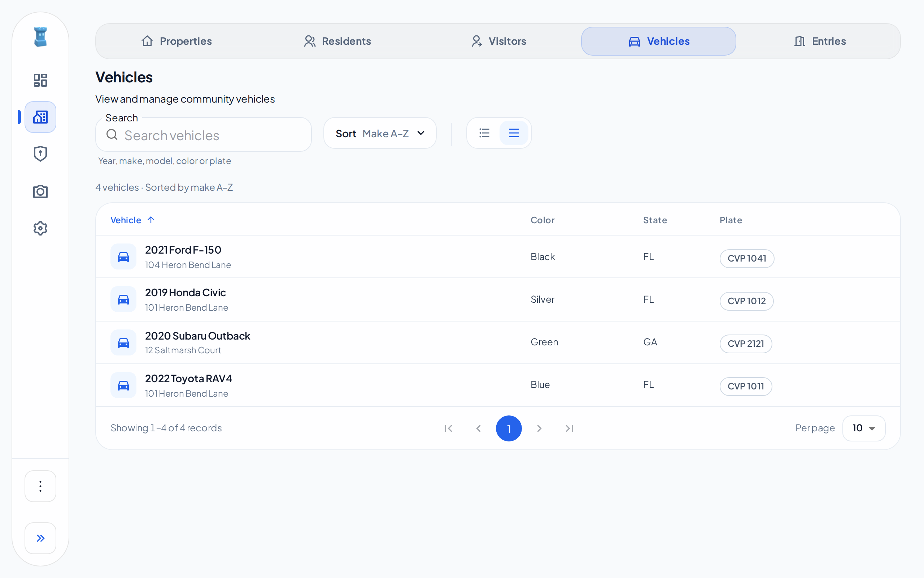
Task: Open the 2021 Ford F-150 row title
Action: pos(183,250)
